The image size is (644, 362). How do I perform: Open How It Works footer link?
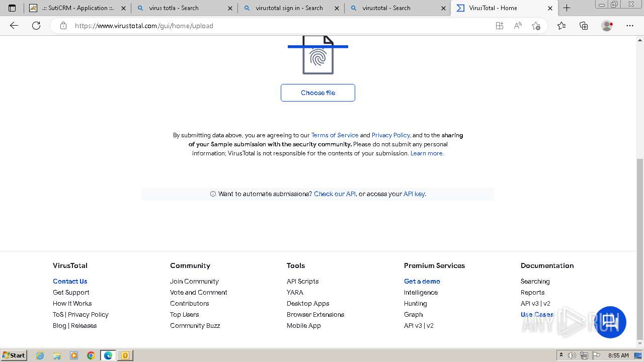click(x=72, y=303)
